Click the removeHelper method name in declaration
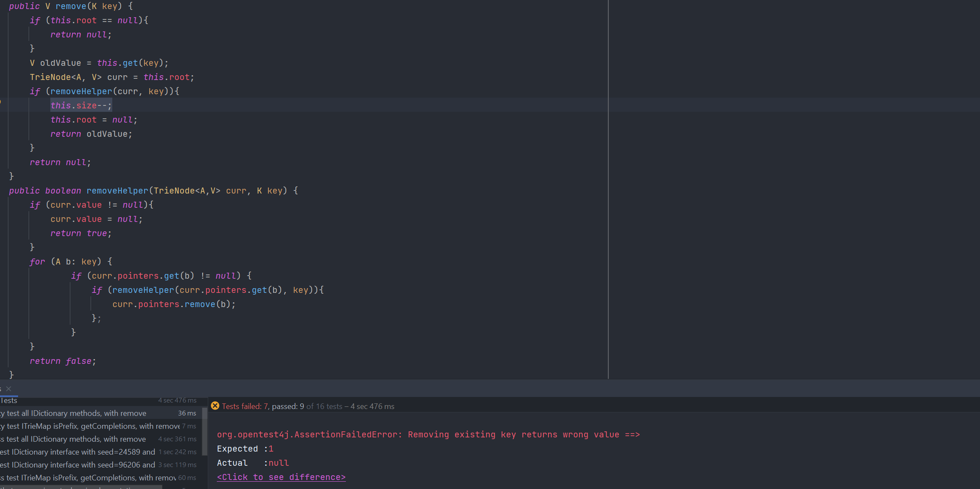 click(x=117, y=191)
